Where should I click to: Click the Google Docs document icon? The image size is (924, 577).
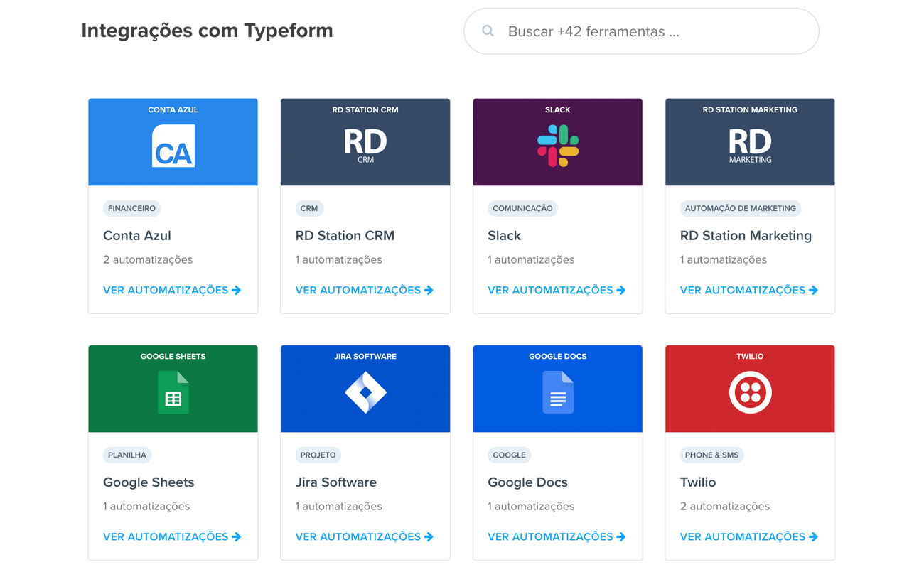[x=558, y=392]
